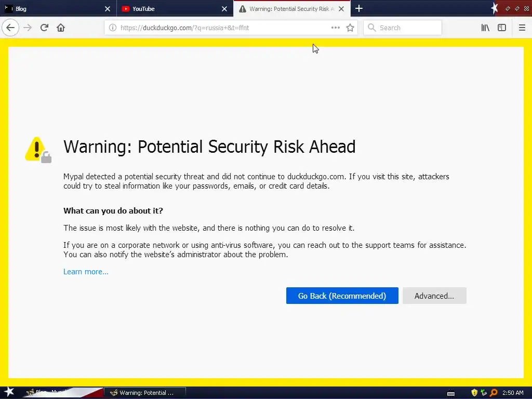Open page actions three-dot menu
The width and height of the screenshot is (532, 399).
coord(335,28)
